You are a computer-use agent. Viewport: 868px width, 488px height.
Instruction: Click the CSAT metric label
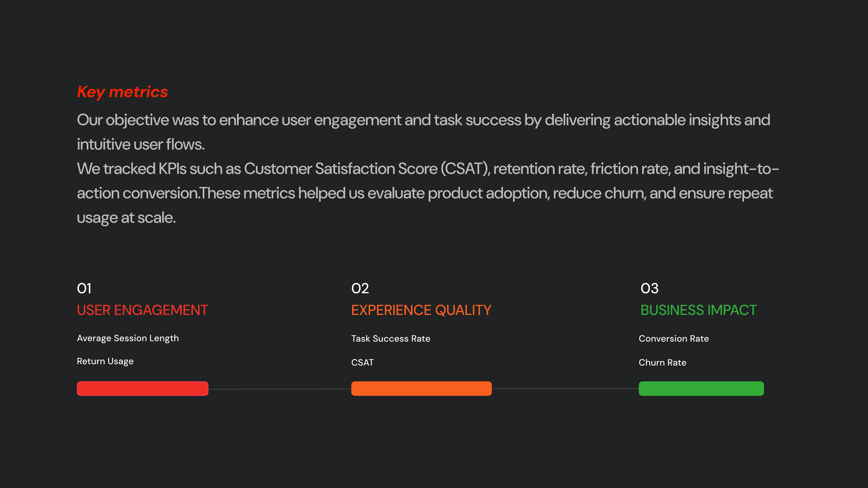pos(362,363)
